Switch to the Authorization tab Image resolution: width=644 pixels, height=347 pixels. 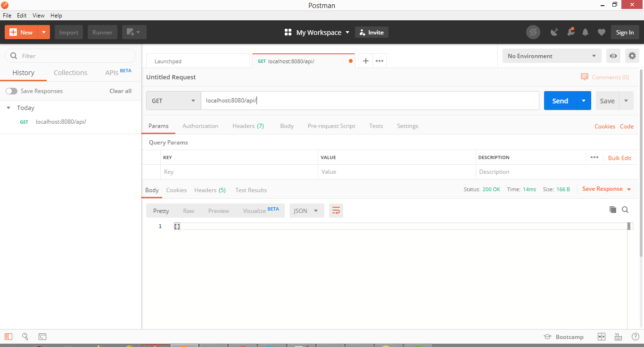coord(200,126)
